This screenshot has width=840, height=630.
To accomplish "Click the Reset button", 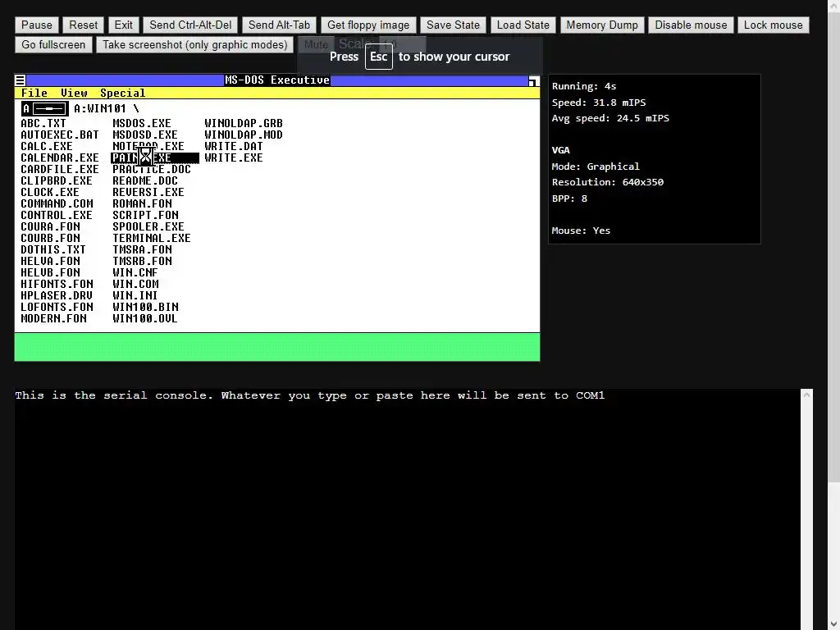I will 83,25.
